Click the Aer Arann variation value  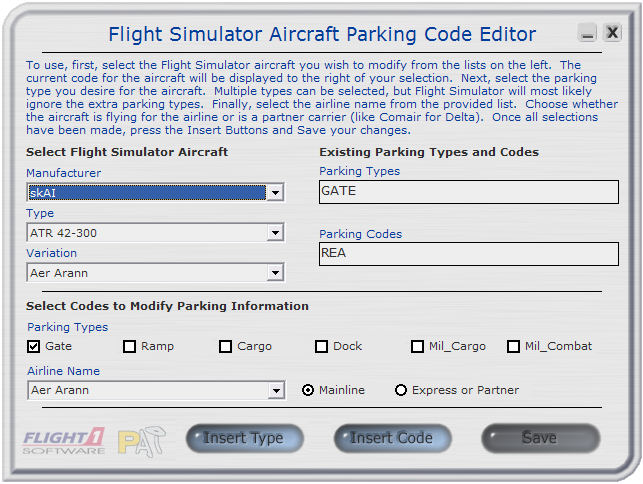click(x=59, y=273)
